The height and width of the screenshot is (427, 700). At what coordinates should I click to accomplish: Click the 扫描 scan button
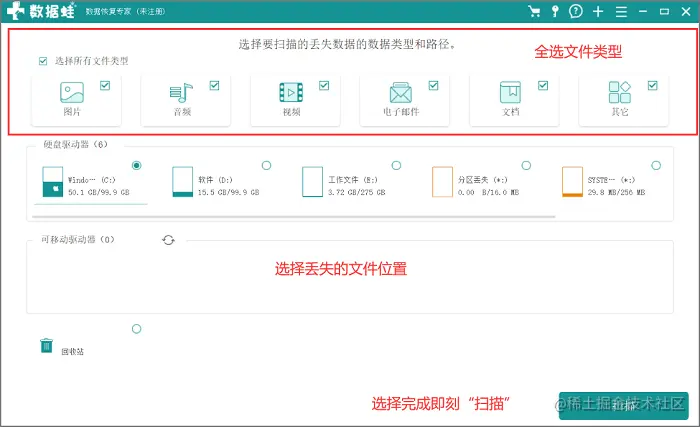623,406
